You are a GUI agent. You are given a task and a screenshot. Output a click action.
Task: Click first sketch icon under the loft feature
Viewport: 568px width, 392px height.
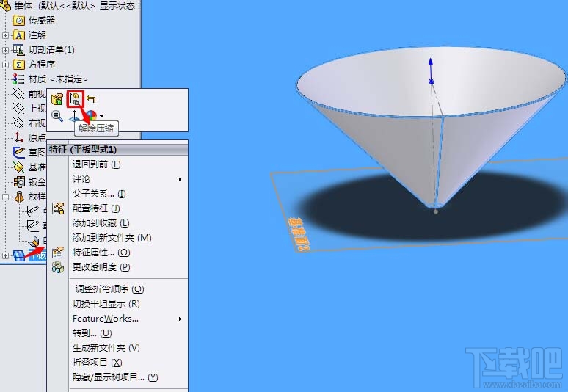[33, 211]
